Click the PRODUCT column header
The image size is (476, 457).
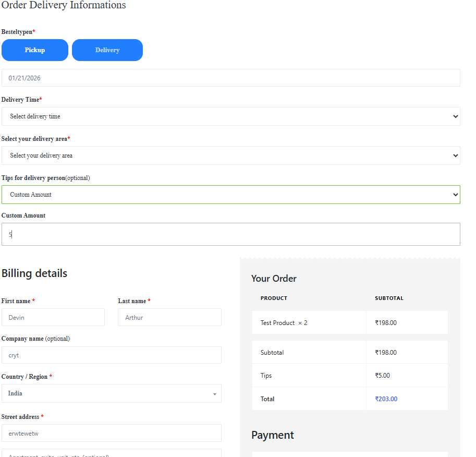pyautogui.click(x=274, y=298)
